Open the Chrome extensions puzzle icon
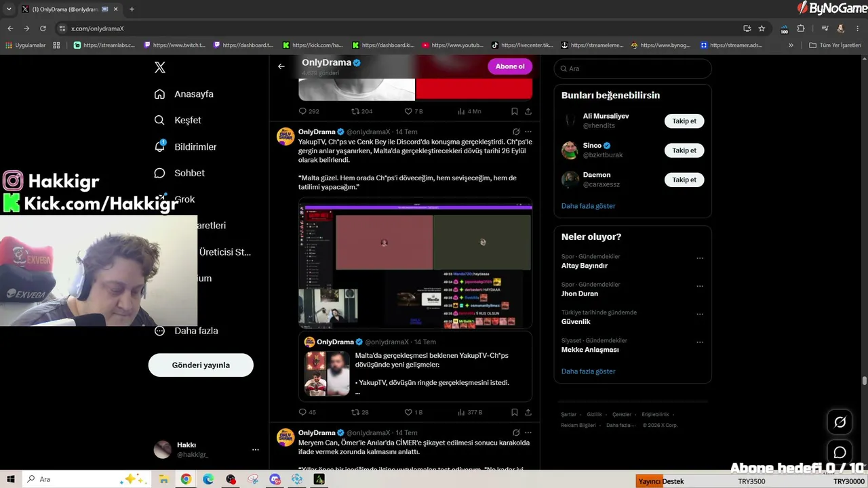Viewport: 868px width, 488px height. tap(801, 28)
